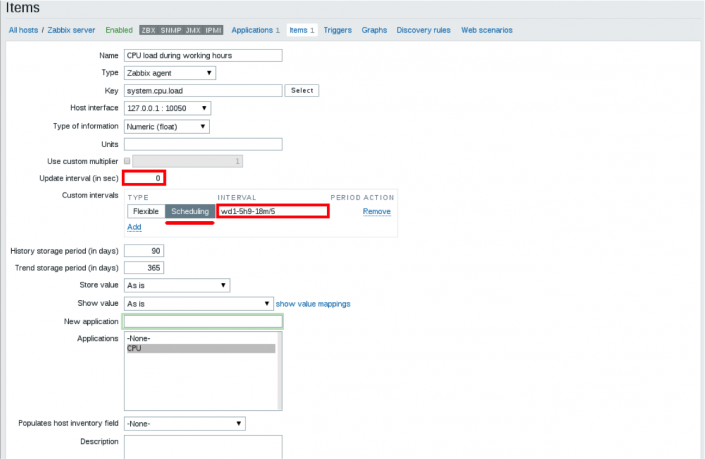
Task: Switch to the Graphs tab
Action: pos(374,30)
